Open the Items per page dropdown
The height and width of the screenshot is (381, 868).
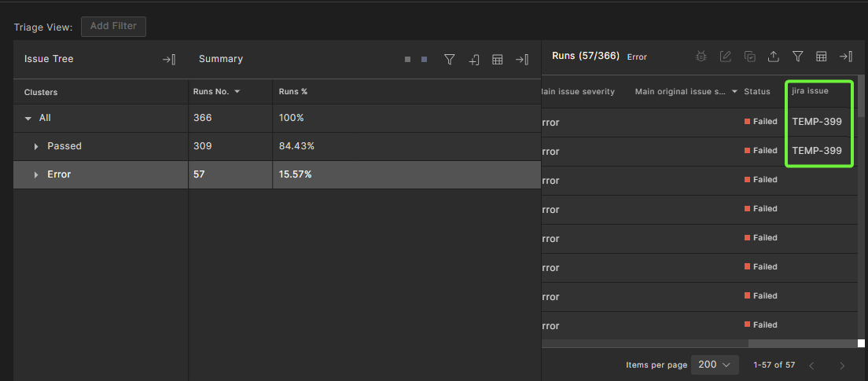715,365
